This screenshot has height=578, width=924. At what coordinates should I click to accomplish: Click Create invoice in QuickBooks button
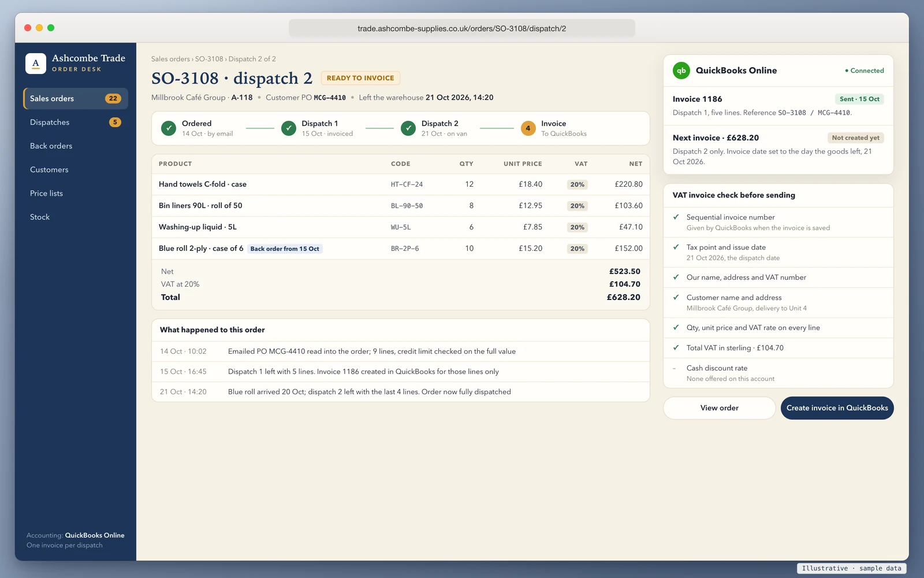click(837, 408)
